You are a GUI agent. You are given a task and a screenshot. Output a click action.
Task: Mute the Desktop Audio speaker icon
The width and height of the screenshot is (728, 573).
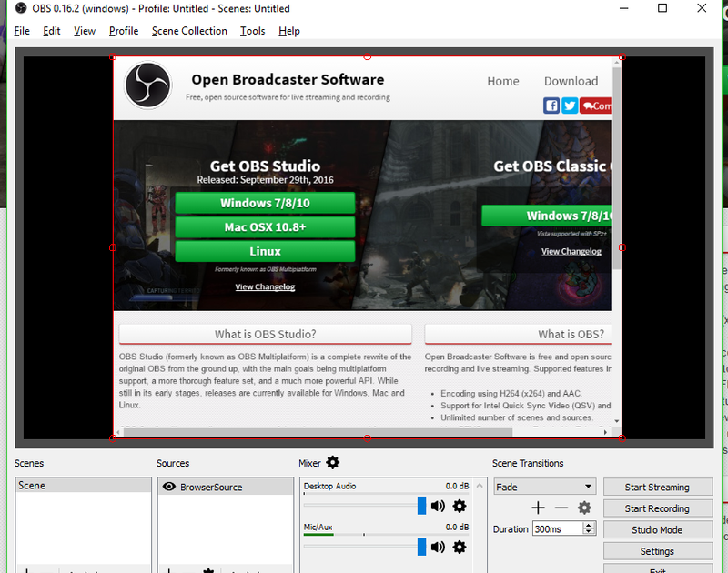(x=438, y=506)
